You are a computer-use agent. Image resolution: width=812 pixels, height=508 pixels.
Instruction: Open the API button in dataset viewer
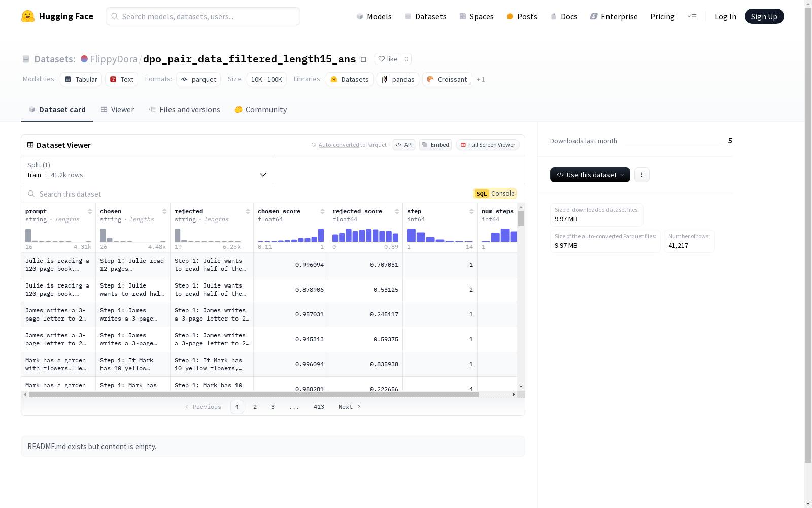(x=404, y=145)
